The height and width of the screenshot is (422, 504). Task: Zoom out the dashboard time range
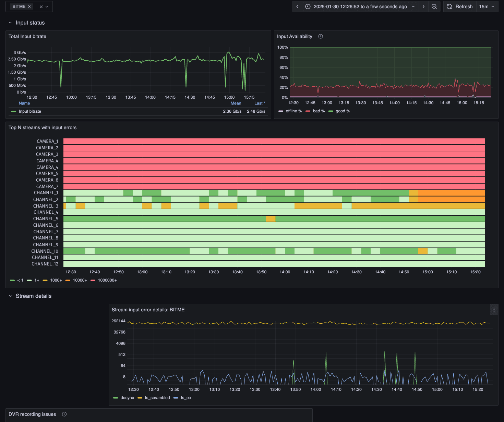[x=434, y=7]
